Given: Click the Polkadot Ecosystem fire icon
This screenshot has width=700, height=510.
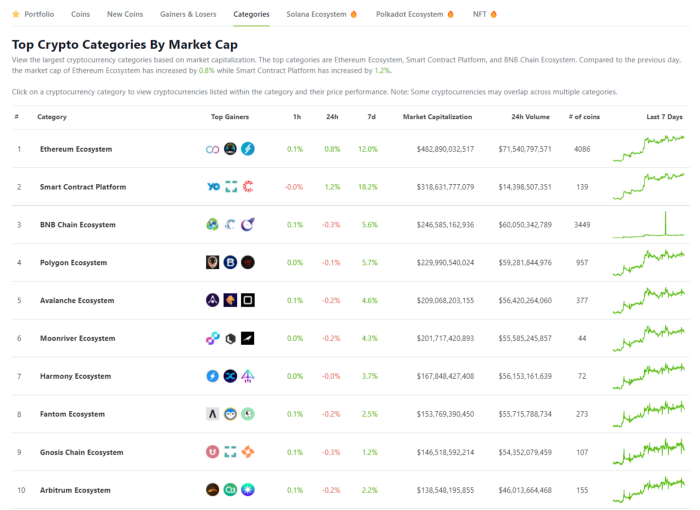Looking at the screenshot, I should click(450, 14).
